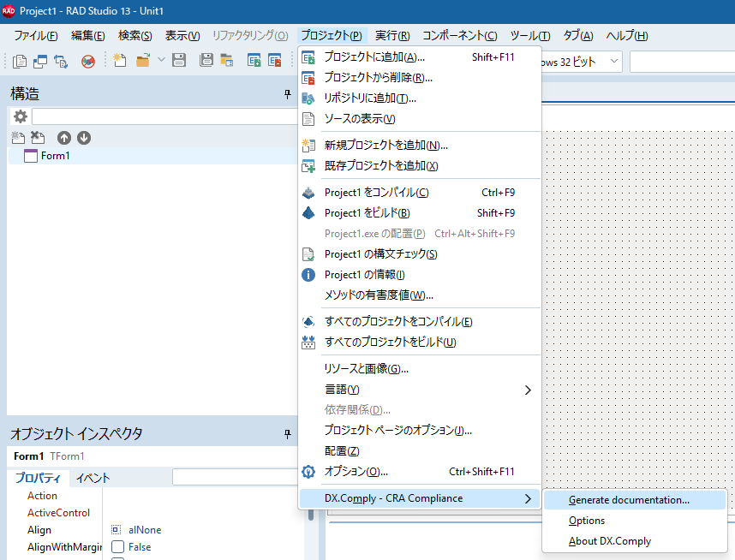735x560 pixels.
Task: Open the 表示(V) menu
Action: (x=182, y=36)
